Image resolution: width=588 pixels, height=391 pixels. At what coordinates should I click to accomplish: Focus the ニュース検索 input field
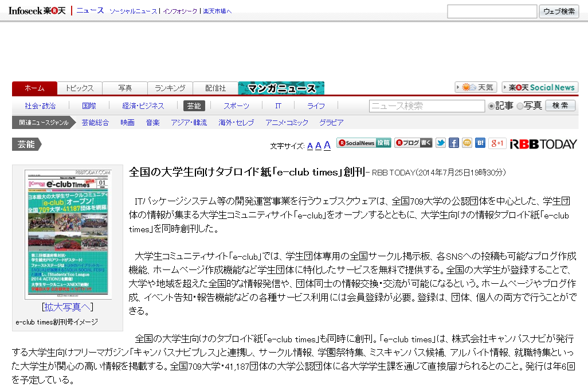[x=427, y=106]
